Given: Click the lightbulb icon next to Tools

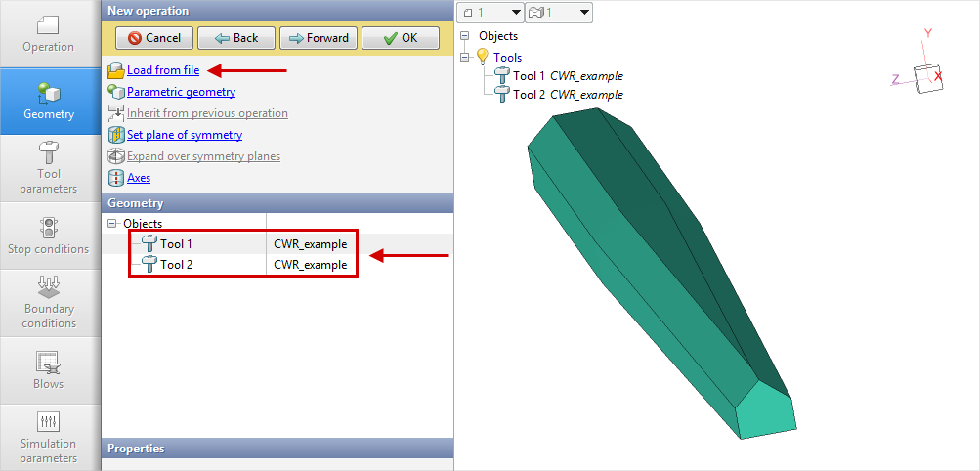Looking at the screenshot, I should point(482,58).
